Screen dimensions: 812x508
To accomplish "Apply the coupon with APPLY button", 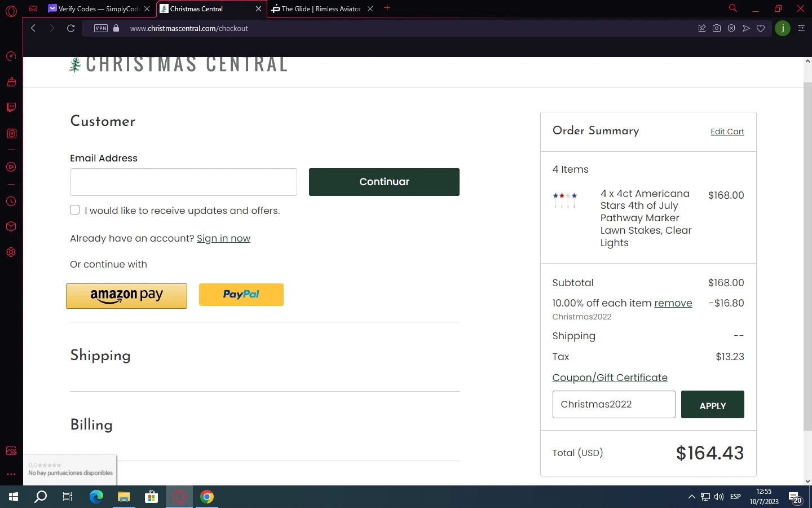I will pyautogui.click(x=713, y=405).
